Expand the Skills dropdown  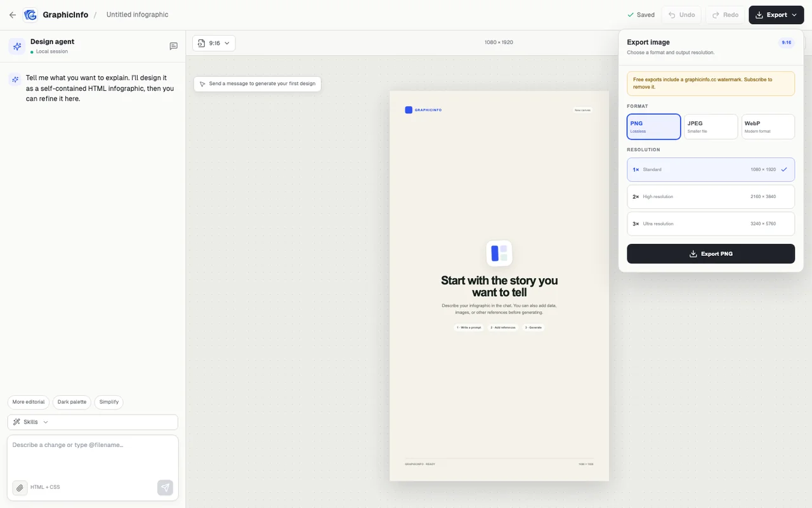(93, 422)
